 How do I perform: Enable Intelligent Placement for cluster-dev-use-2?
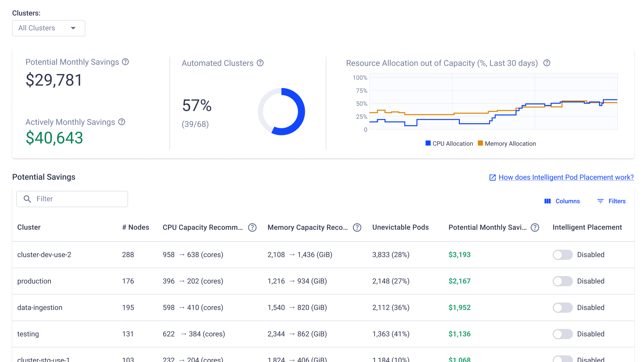[562, 255]
